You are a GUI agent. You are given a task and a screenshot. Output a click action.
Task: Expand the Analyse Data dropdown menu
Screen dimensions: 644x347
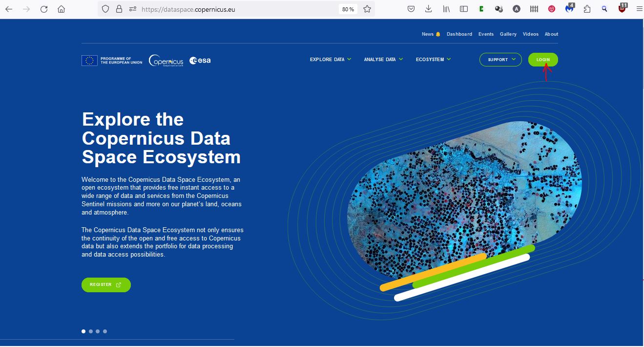(383, 60)
